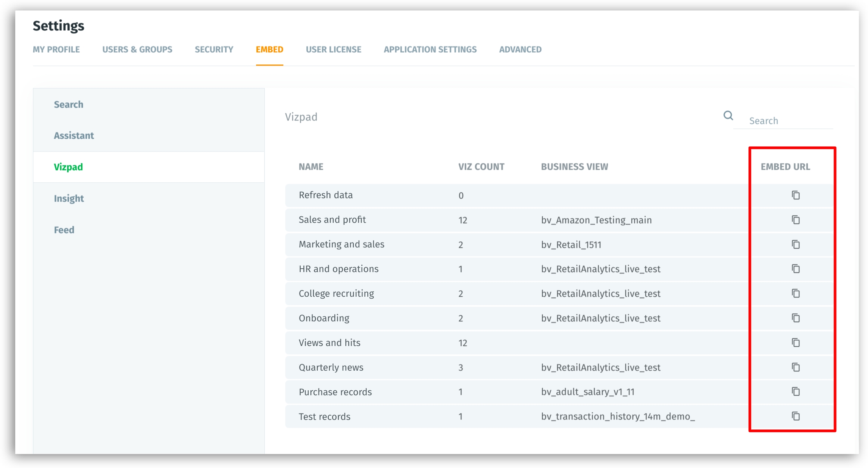Copy embed URL for Test records
The width and height of the screenshot is (868, 468).
(795, 416)
